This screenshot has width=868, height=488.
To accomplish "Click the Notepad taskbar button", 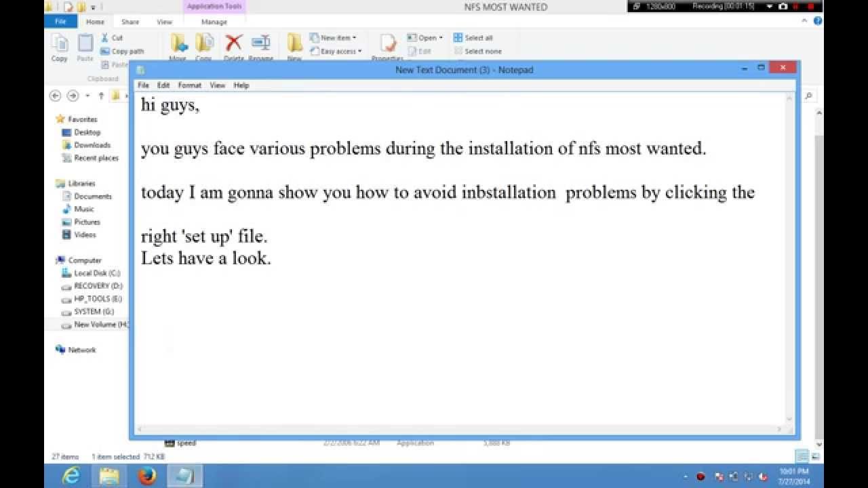I will pyautogui.click(x=184, y=476).
